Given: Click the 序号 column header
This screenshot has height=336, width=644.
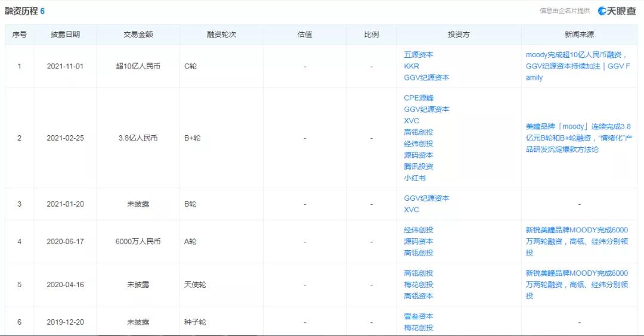Looking at the screenshot, I should (x=19, y=35).
